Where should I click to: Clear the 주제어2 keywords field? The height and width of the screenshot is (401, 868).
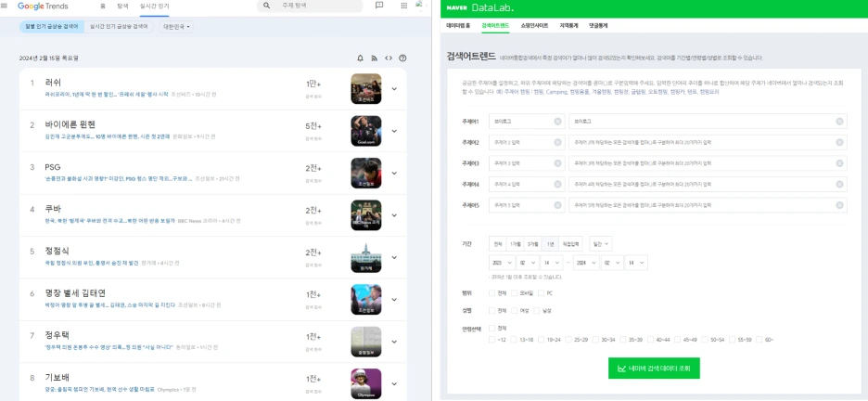[x=840, y=142]
